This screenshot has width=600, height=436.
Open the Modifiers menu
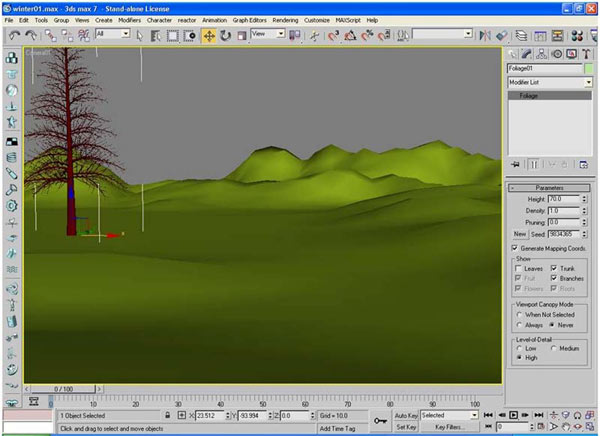tap(129, 20)
